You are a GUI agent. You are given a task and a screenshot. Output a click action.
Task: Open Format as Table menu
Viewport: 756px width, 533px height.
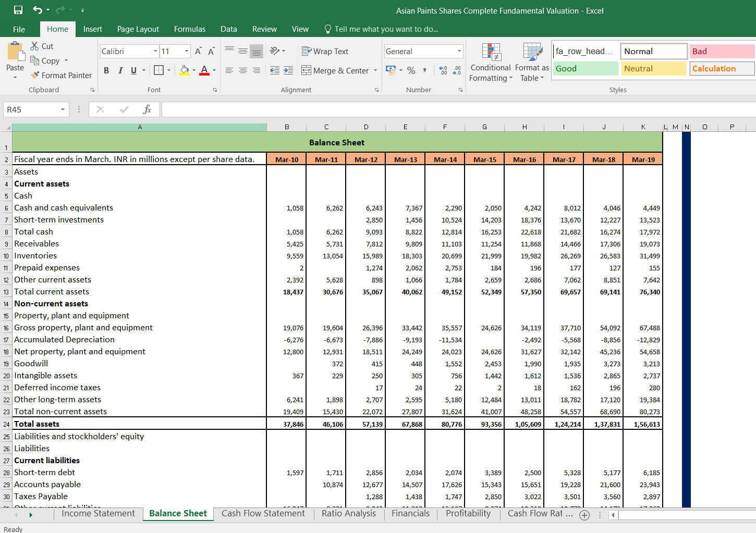tap(532, 62)
